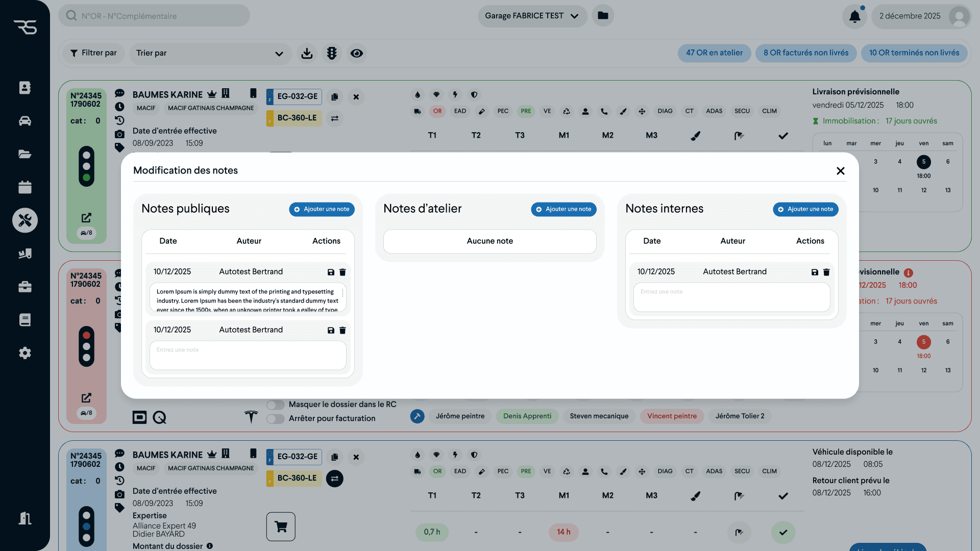Toggle the eye visibility icon in toolbar

click(x=357, y=53)
